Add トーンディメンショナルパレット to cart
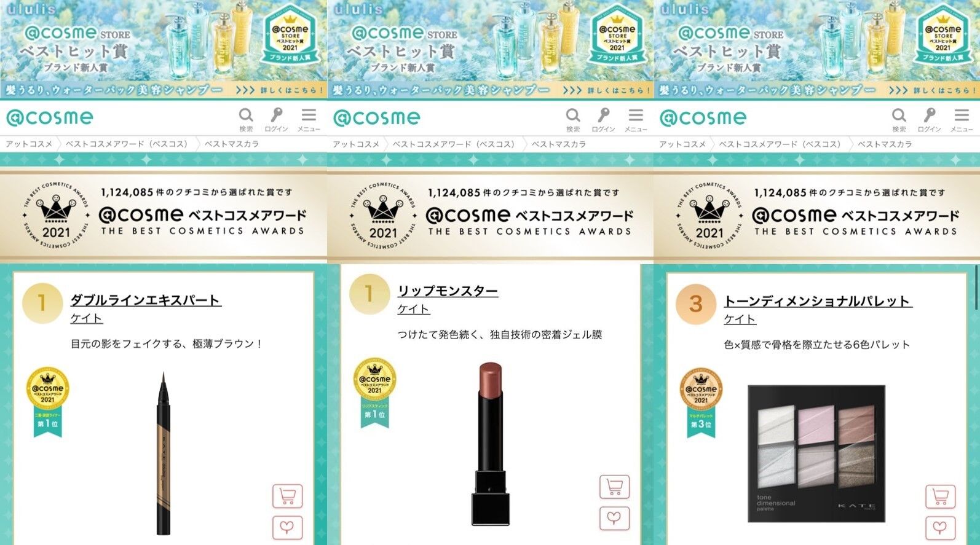This screenshot has width=980, height=545. 941,496
